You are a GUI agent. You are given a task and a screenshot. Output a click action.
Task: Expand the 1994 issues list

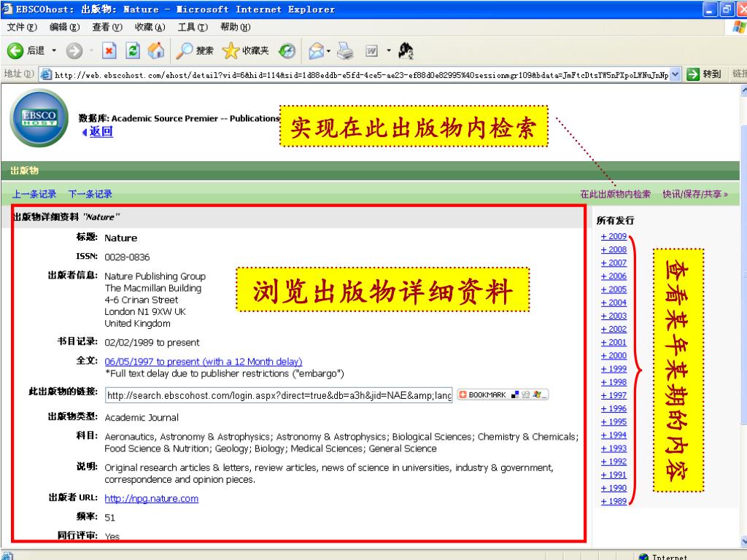tap(614, 435)
